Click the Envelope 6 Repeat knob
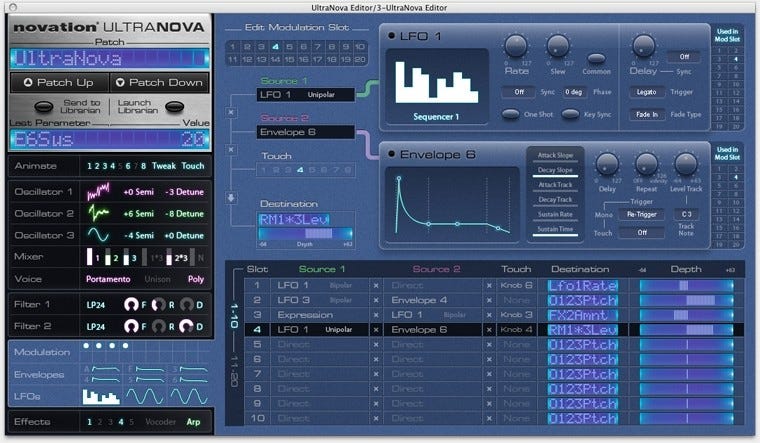The image size is (760, 443). [646, 166]
